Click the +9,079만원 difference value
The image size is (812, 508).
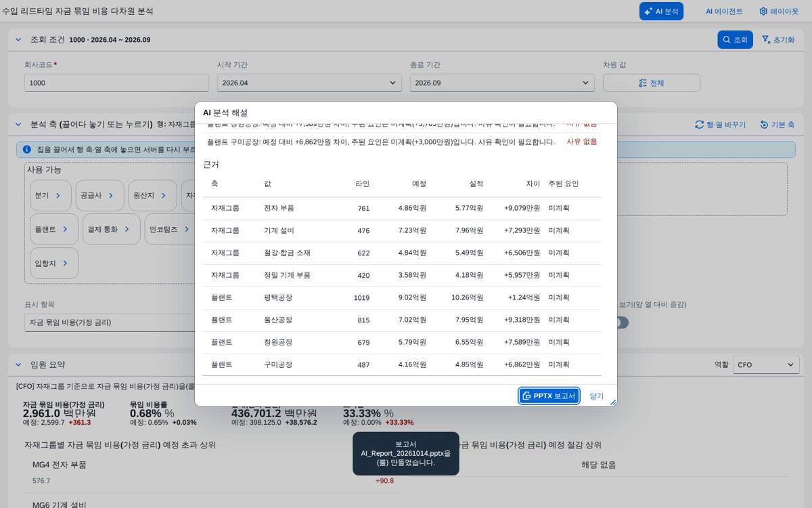coord(522,208)
